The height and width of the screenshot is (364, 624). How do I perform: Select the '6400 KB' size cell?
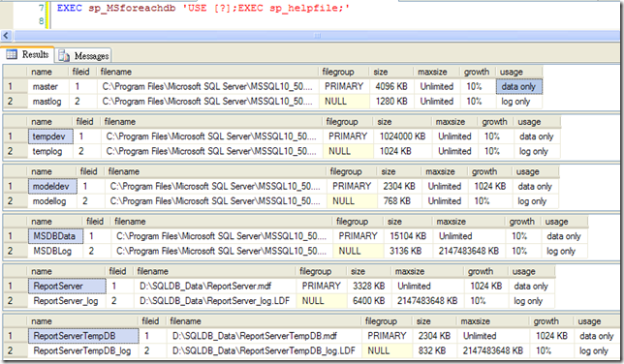pos(369,301)
